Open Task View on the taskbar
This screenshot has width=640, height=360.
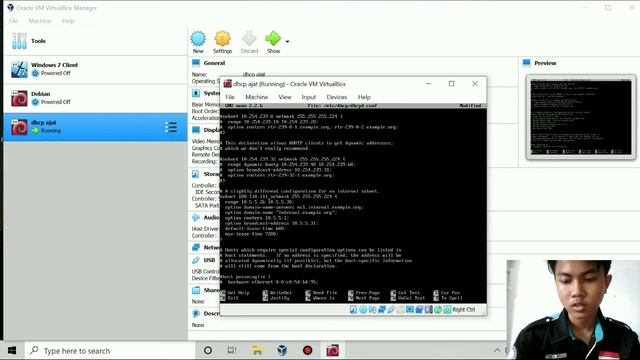pos(232,350)
